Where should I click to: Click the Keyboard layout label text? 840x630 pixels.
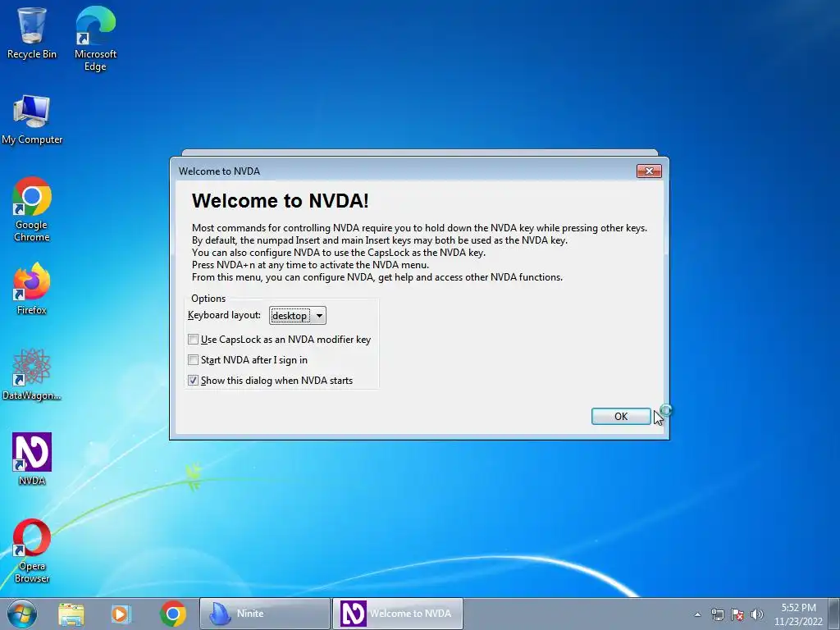click(224, 315)
